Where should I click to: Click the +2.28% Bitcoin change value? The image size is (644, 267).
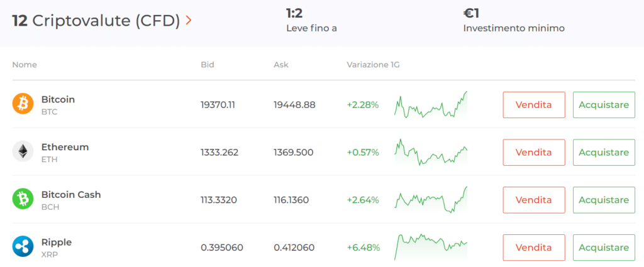tap(363, 105)
